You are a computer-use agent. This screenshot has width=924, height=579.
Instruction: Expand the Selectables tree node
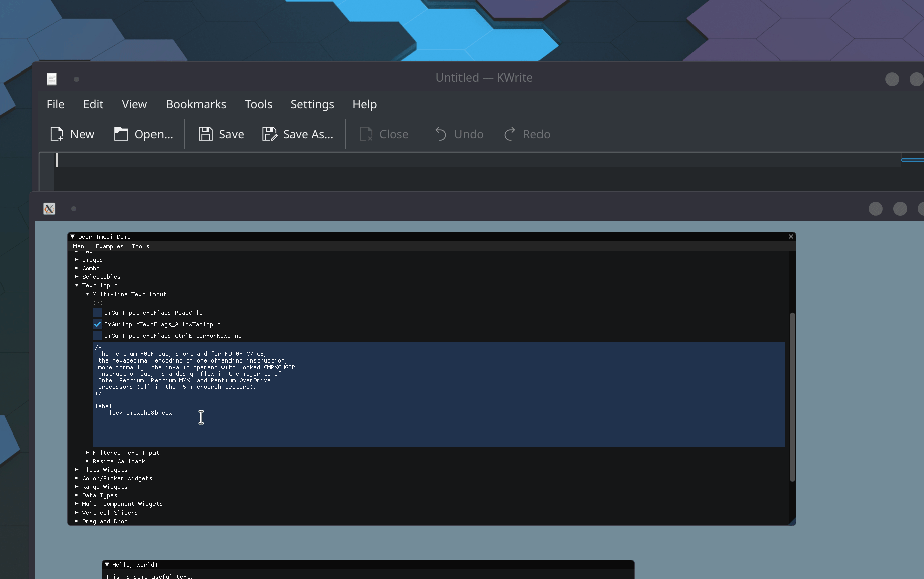tap(77, 277)
